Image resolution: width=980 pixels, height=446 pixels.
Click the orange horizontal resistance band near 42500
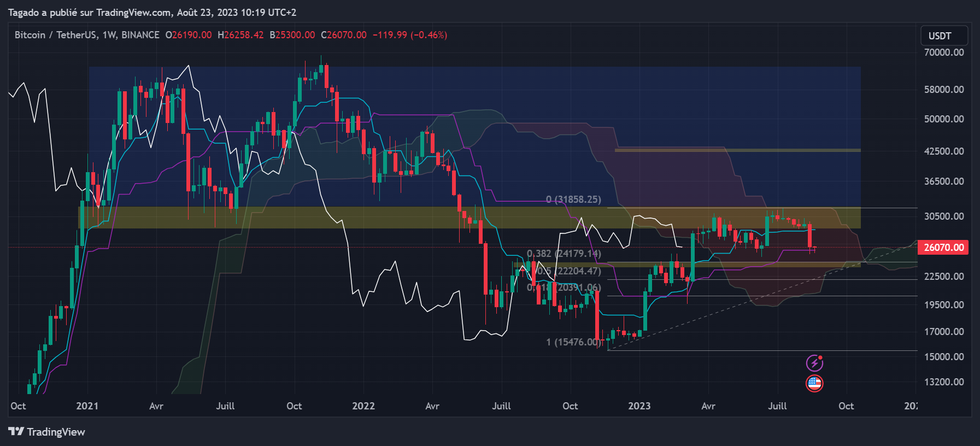737,150
